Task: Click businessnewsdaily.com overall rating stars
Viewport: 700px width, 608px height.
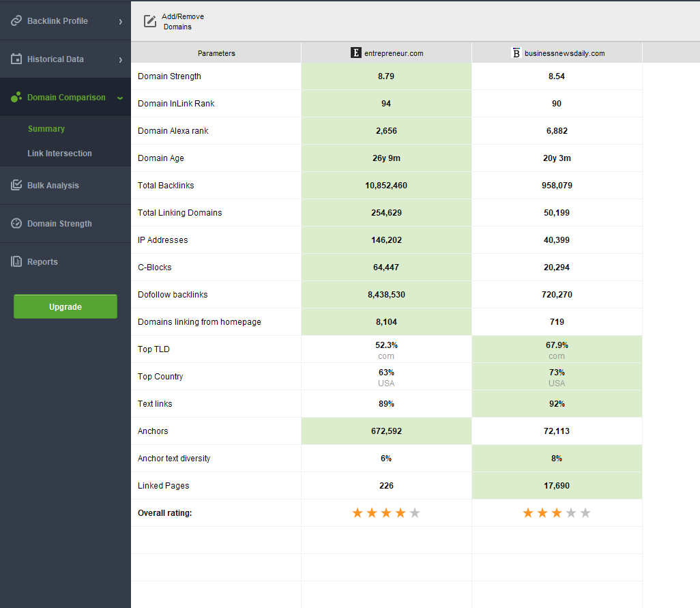Action: point(557,513)
